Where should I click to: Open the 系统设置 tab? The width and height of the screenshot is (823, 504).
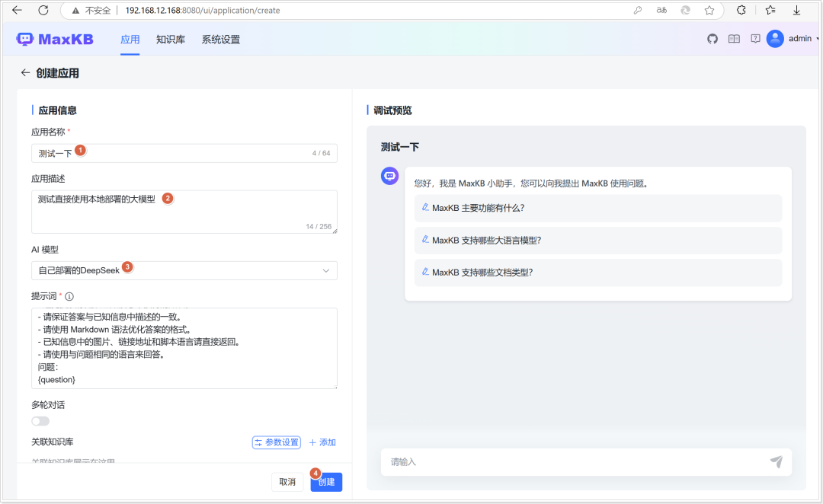point(221,40)
